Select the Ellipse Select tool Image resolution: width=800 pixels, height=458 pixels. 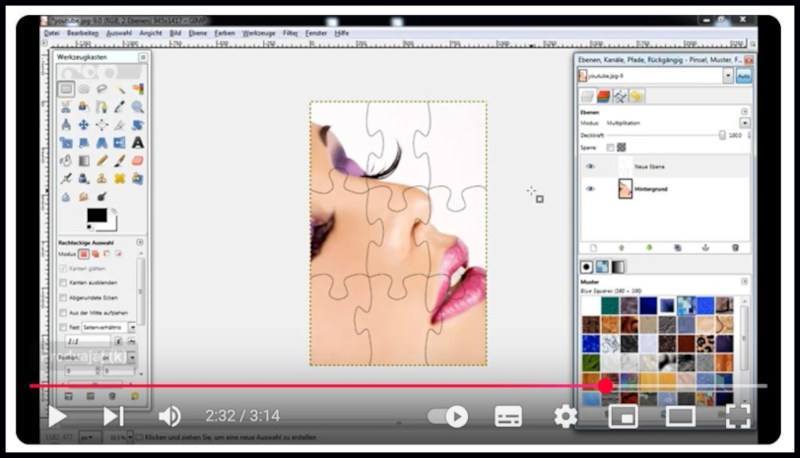pyautogui.click(x=84, y=89)
